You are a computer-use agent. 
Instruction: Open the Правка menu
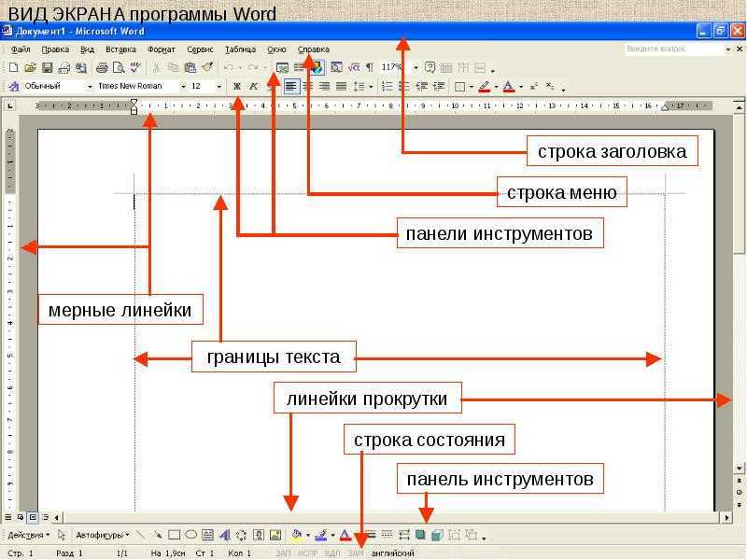(x=55, y=49)
